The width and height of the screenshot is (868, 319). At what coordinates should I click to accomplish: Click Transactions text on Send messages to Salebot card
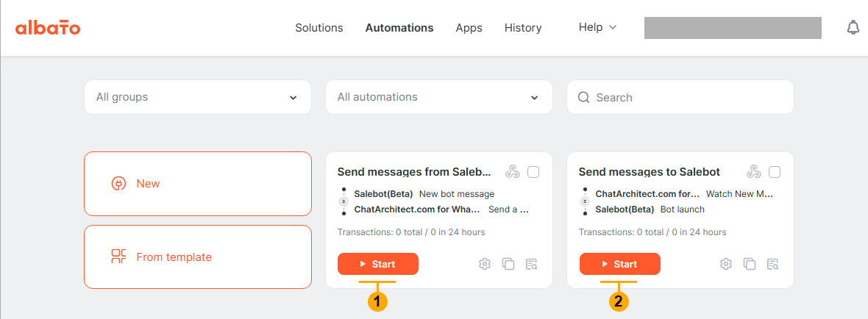(x=652, y=232)
